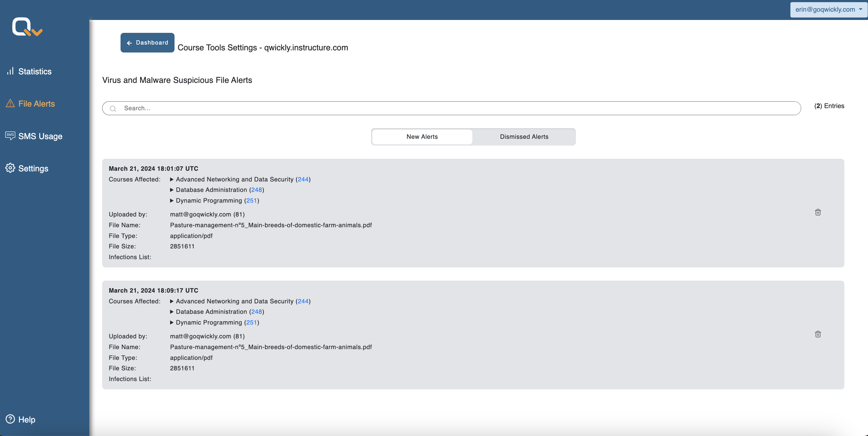Expand Dynamic Programming in the second alert
The height and width of the screenshot is (436, 868).
pos(172,322)
